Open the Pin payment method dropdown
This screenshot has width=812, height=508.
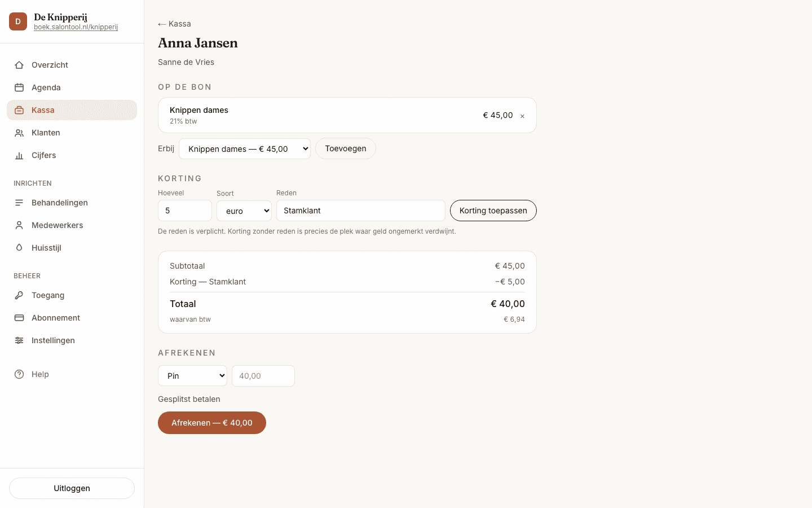pos(192,376)
